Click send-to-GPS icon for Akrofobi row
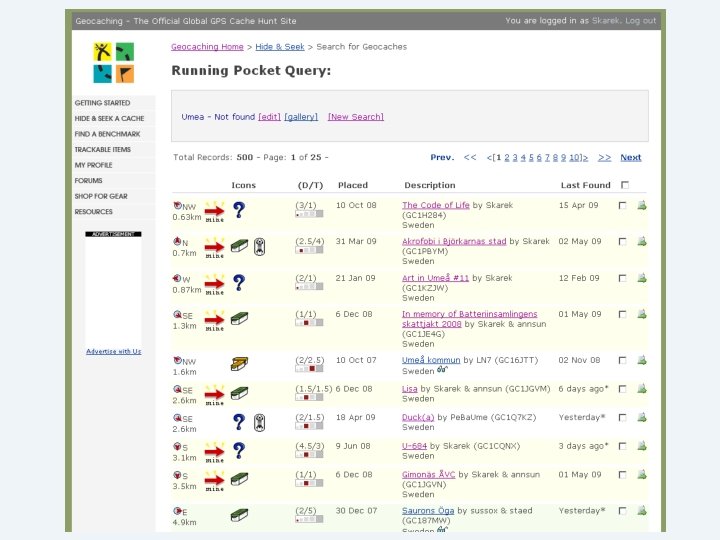This screenshot has width=720, height=540. 642,241
